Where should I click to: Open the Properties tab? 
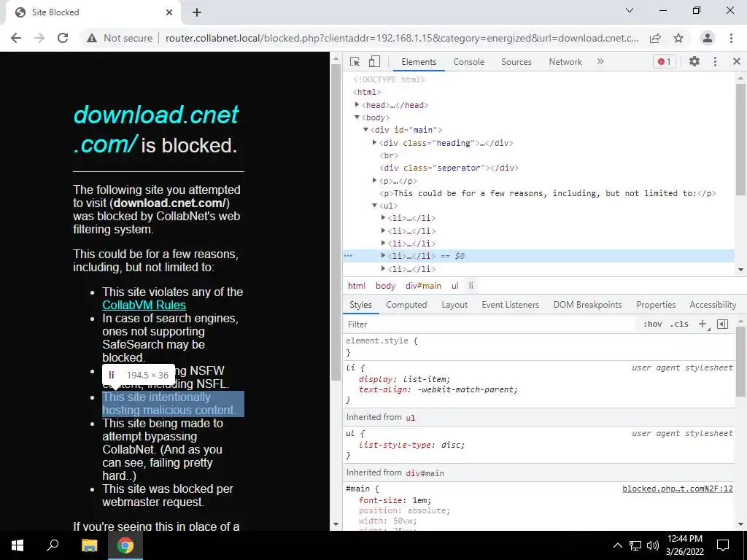(656, 305)
